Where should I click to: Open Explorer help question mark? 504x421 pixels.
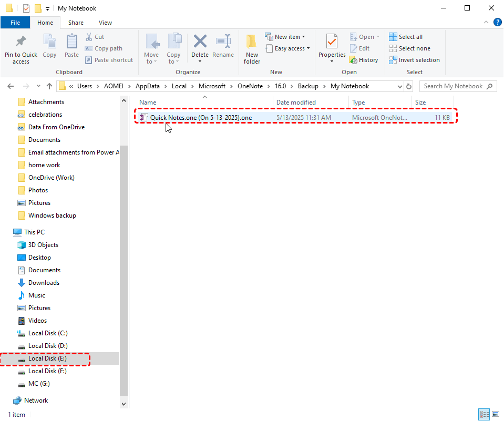(497, 22)
